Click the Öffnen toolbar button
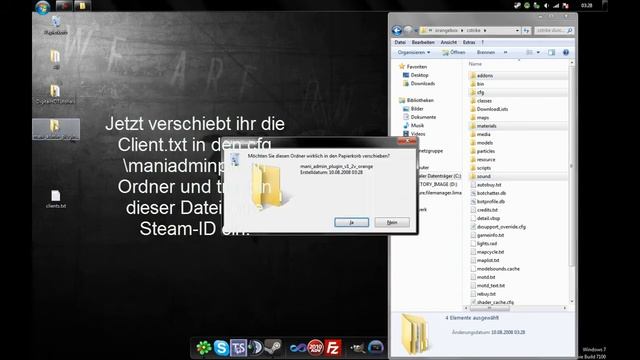640x360 pixels. coord(453,52)
